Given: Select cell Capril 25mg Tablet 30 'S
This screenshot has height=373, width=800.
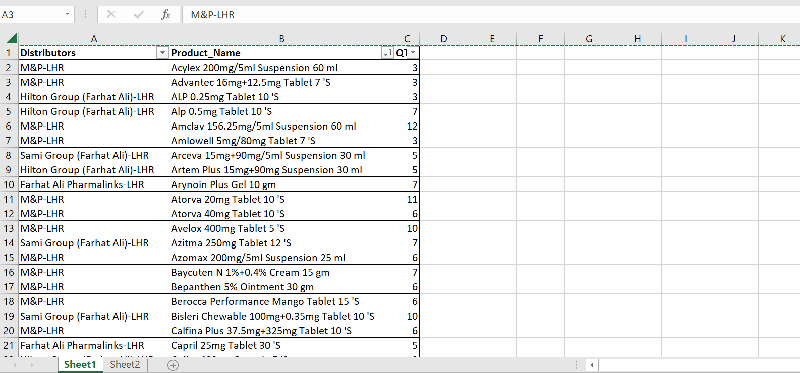Looking at the screenshot, I should tap(282, 345).
